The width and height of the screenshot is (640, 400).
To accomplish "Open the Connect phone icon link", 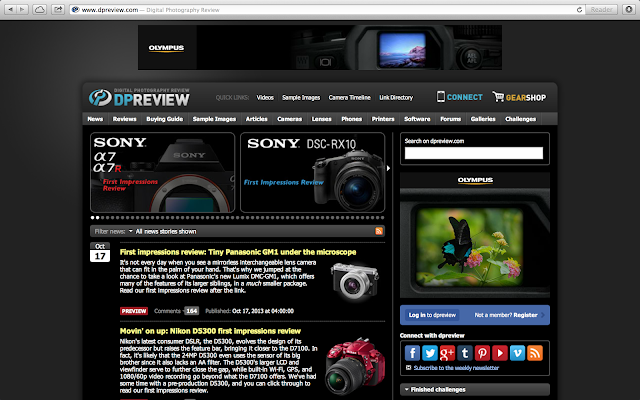I will click(x=460, y=97).
